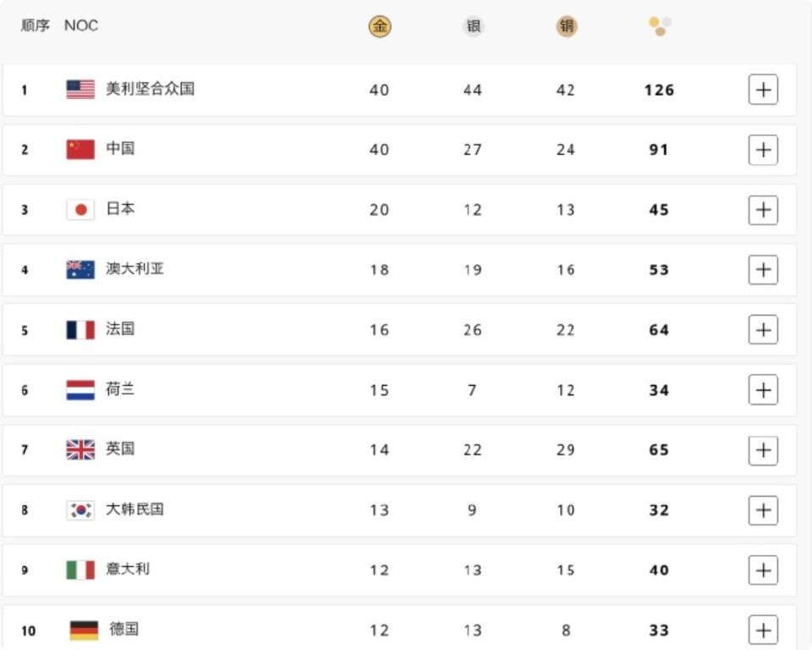
Task: Click the United States flag icon
Action: pos(80,89)
